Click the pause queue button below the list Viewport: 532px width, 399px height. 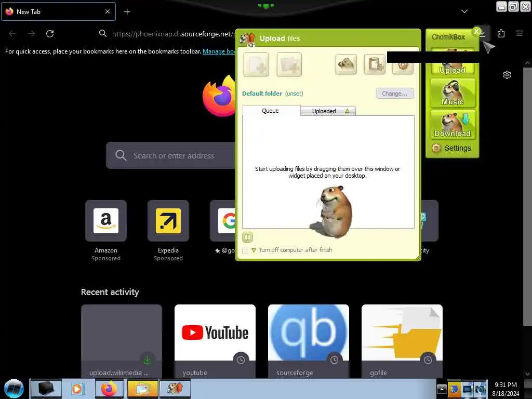248,237
